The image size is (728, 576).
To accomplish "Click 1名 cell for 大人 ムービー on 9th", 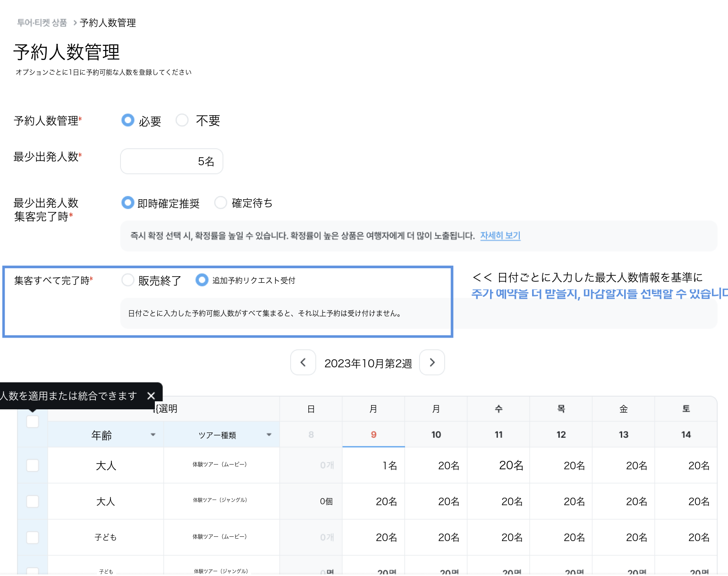I will pos(373,466).
